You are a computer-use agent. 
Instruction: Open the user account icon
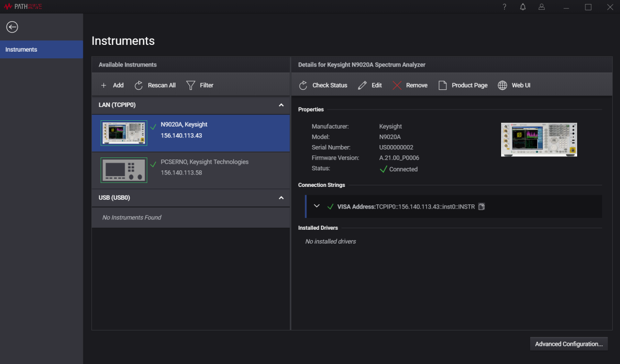541,7
